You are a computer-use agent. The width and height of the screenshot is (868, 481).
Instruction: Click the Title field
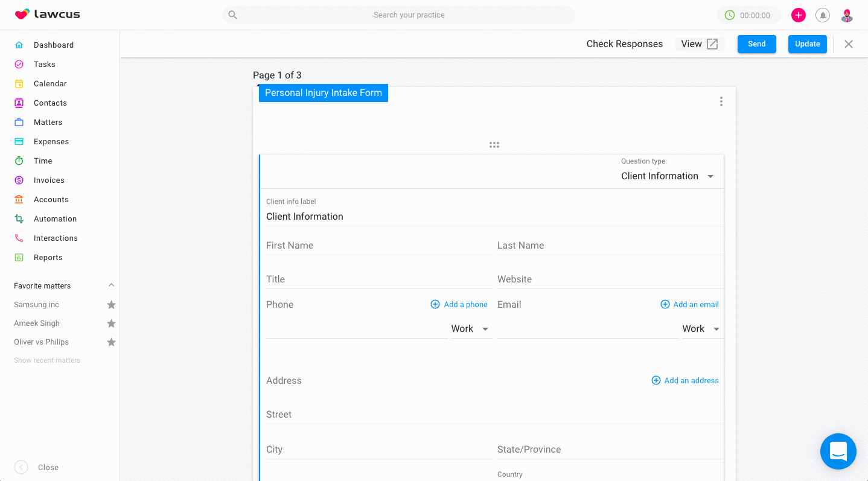click(379, 279)
